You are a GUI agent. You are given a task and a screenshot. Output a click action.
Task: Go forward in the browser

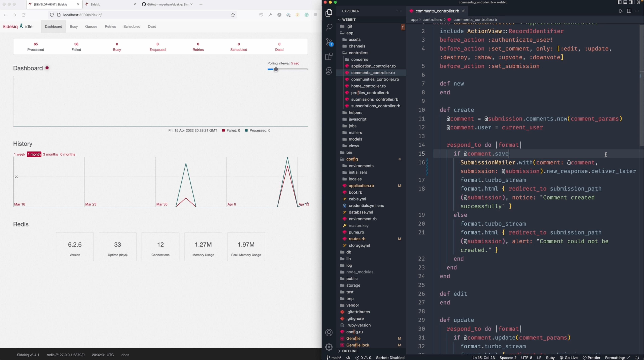click(x=14, y=15)
